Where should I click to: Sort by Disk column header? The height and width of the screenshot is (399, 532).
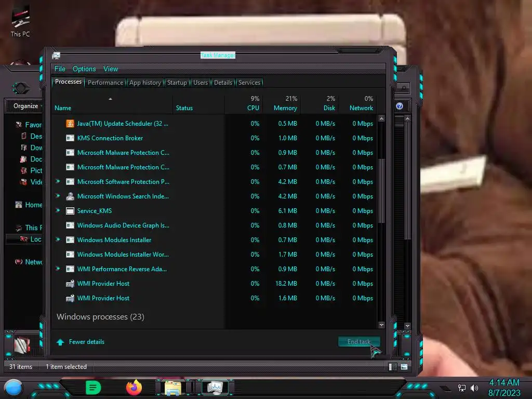tap(320, 103)
